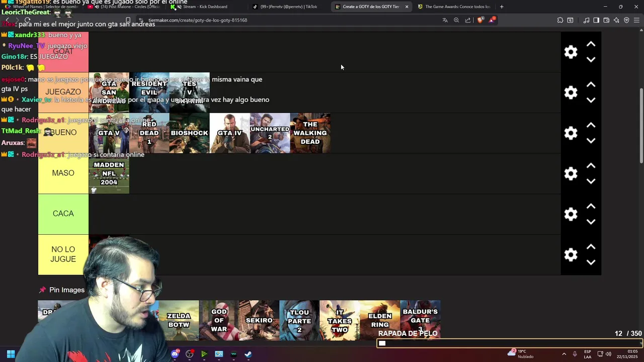This screenshot has width=644, height=362.
Task: Select Bioshock thumbnail
Action: (189, 133)
